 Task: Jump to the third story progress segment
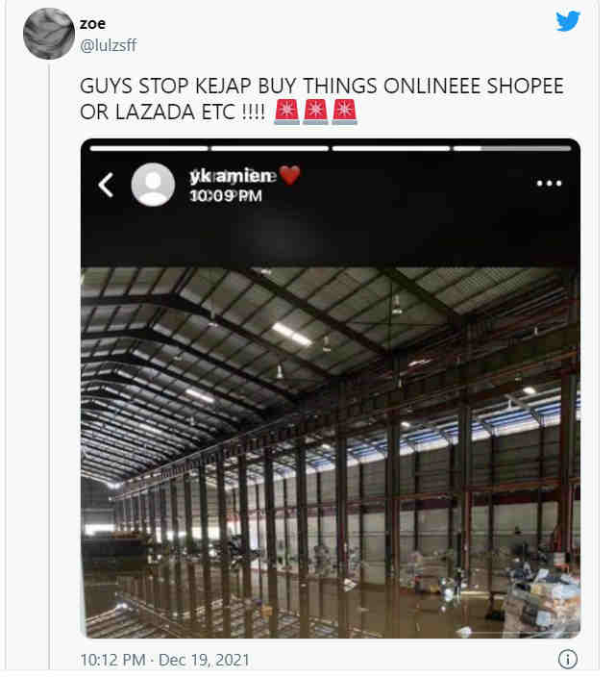click(391, 148)
